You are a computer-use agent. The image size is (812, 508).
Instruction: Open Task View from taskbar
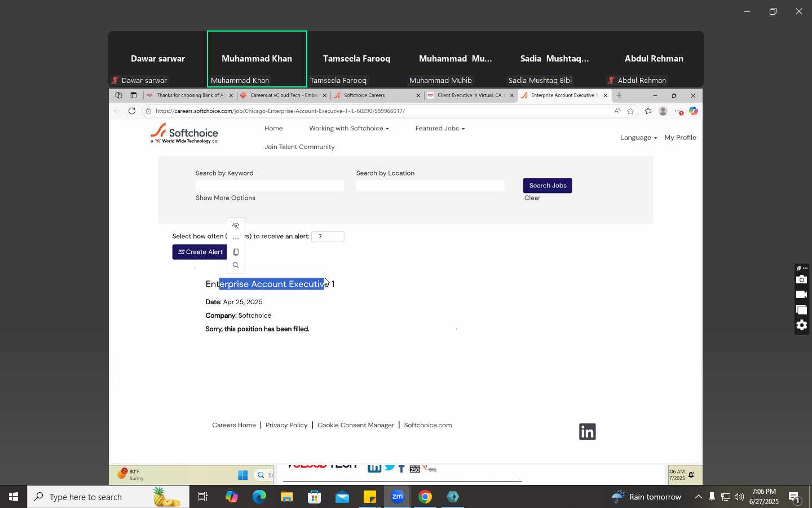203,497
